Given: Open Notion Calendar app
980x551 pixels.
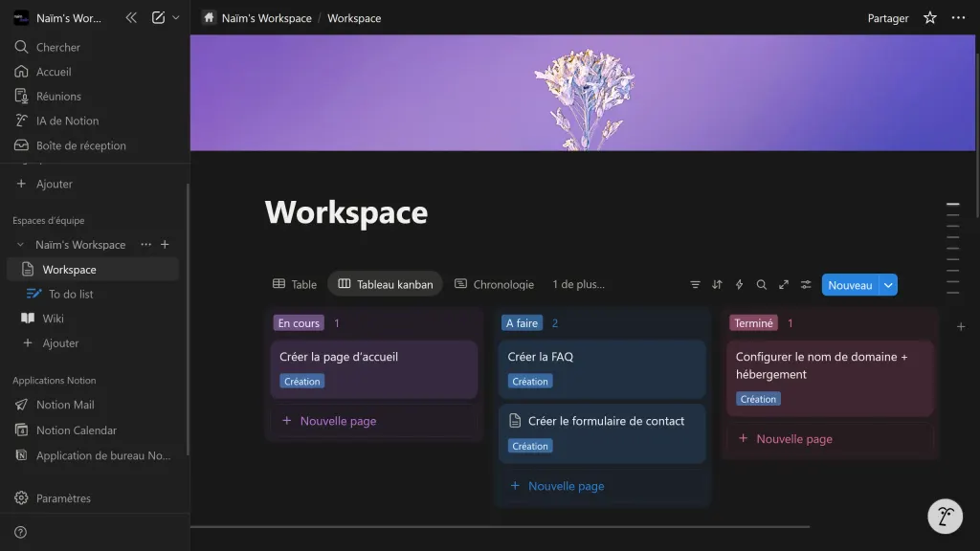Looking at the screenshot, I should tap(95, 430).
